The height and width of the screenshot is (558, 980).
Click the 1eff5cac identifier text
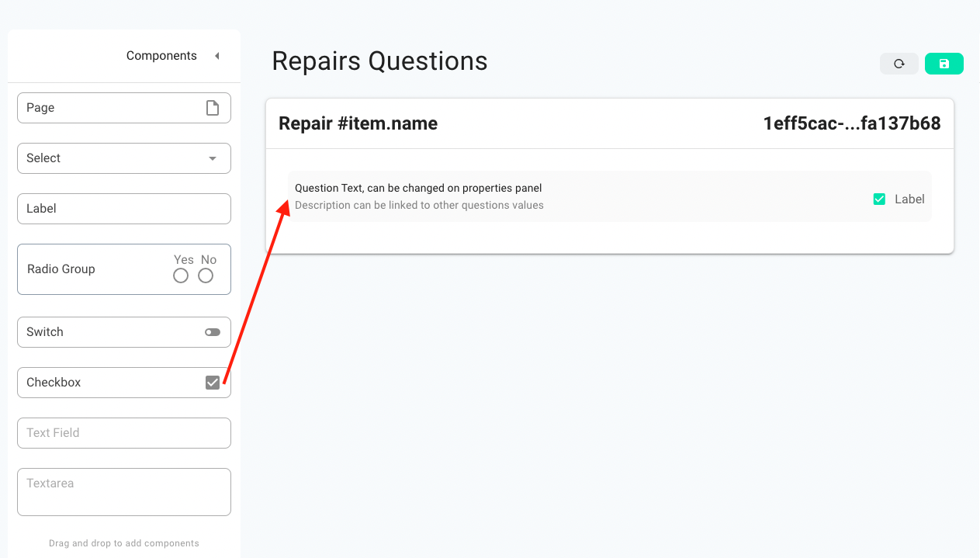(x=852, y=123)
